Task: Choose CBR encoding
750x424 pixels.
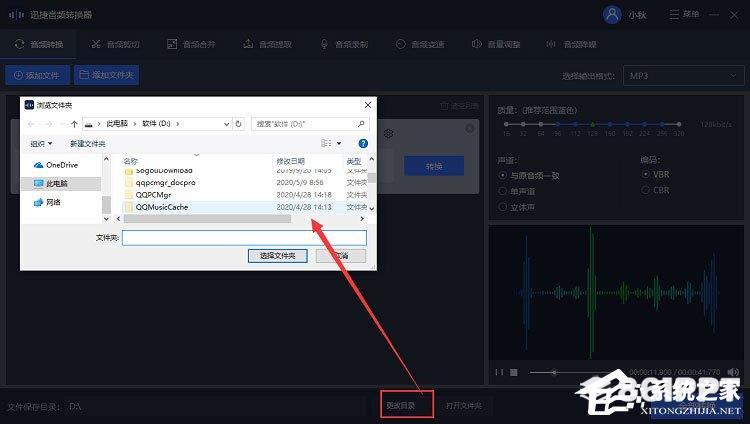Action: (x=655, y=190)
